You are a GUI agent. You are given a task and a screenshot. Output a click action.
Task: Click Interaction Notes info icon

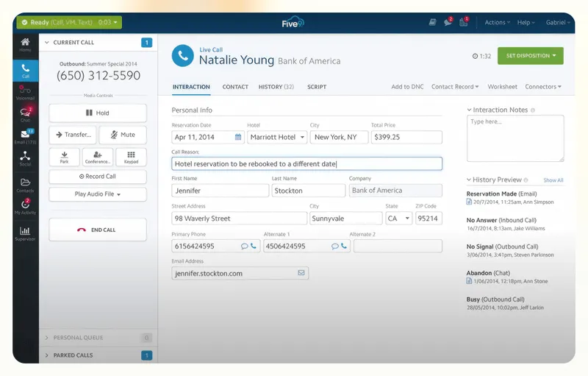point(533,110)
